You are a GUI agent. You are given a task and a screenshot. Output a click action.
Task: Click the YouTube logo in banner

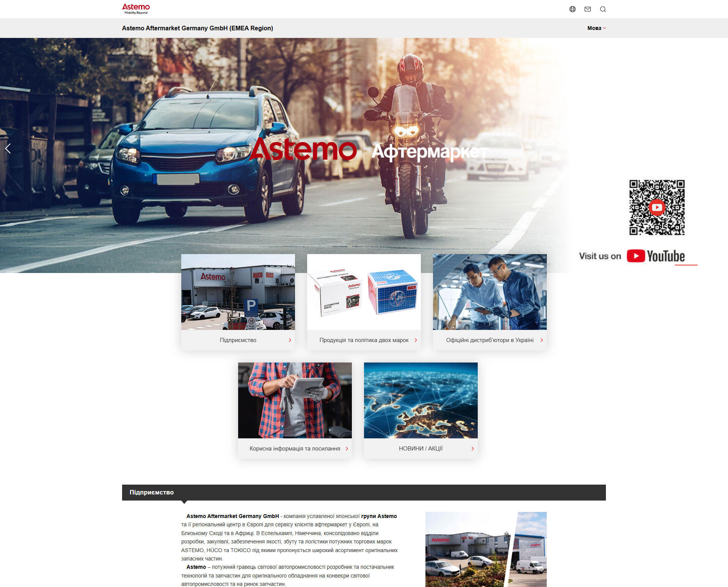pos(656,256)
